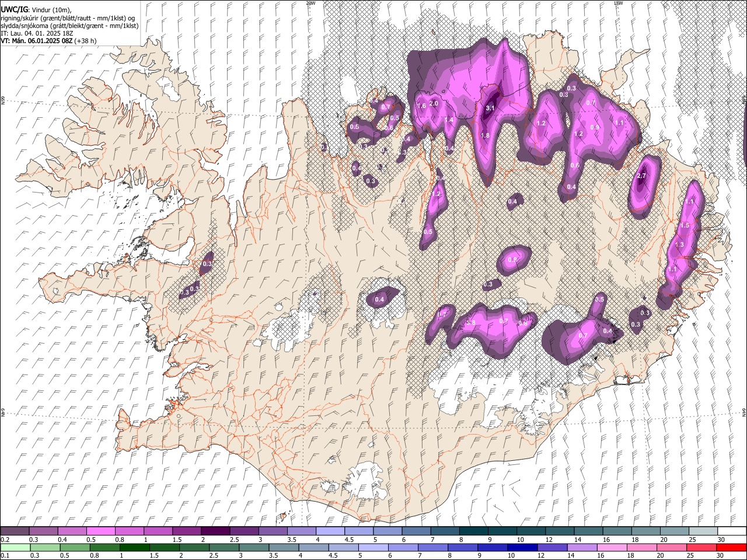Click the '18' label under the lower scale

pyautogui.click(x=630, y=555)
